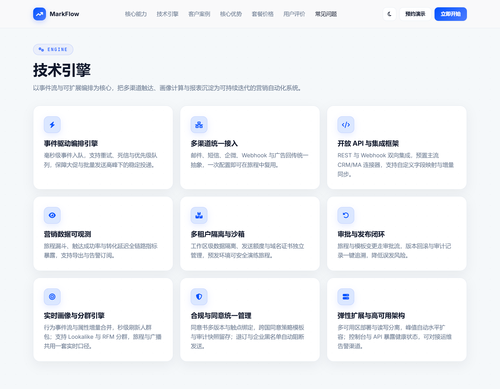
Task: Click the description mentioning REST 与 Webhook 双向集成
Action: point(396,165)
